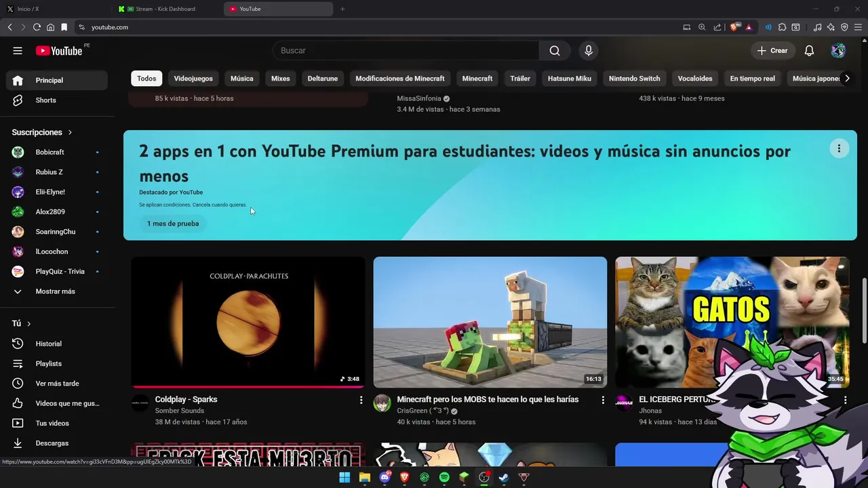Click into the Buscar search field
The width and height of the screenshot is (868, 488).
(406, 51)
